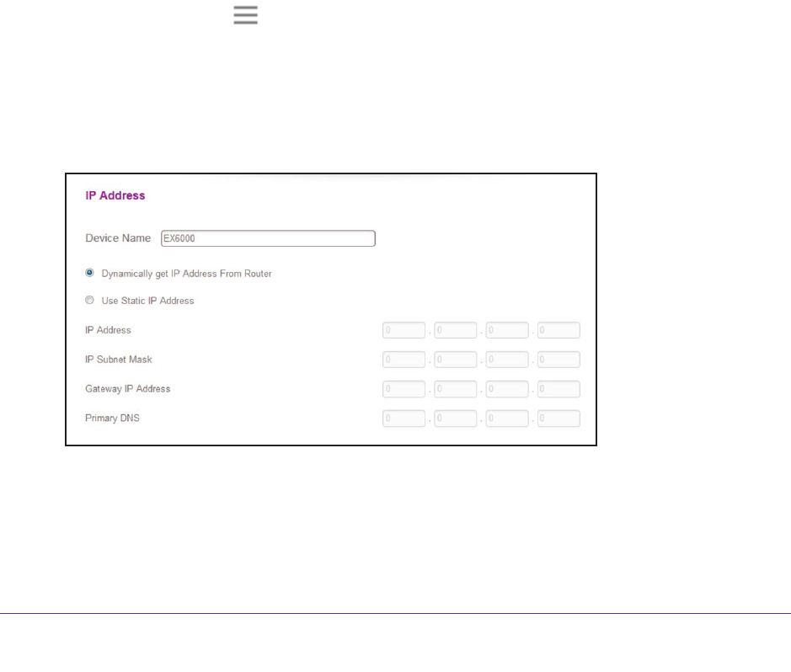Click third octet of IP Address field
Screen dimensions: 791x672
[507, 330]
